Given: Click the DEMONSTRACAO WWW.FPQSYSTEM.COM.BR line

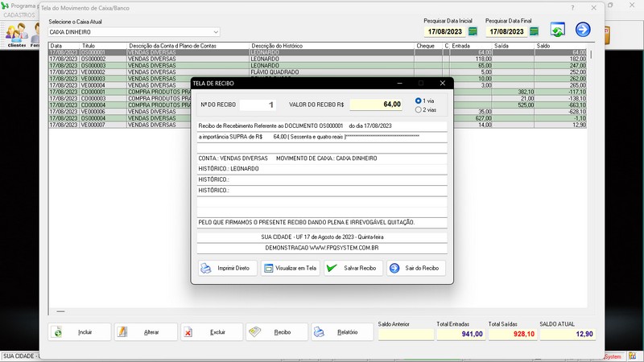Looking at the screenshot, I should 322,248.
